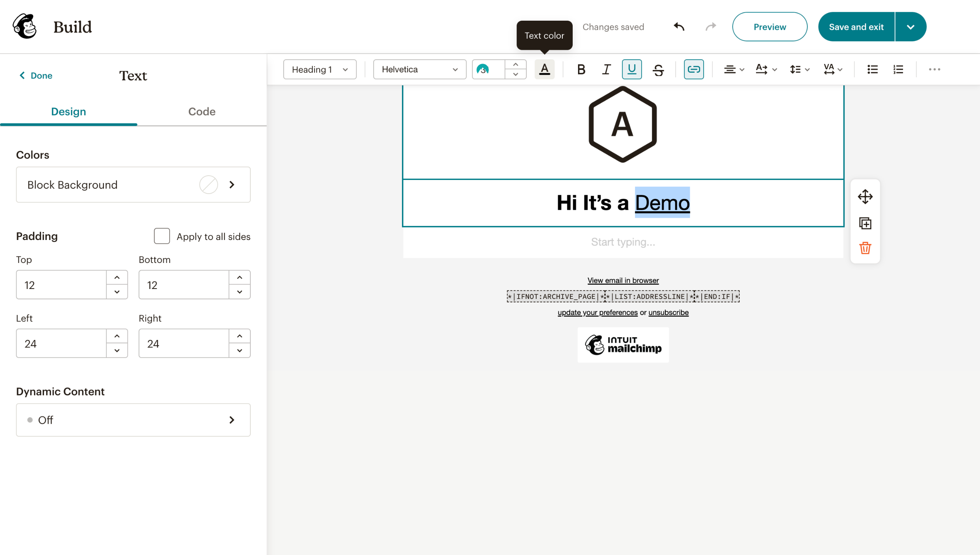
Task: Increase Bottom padding value
Action: [240, 277]
